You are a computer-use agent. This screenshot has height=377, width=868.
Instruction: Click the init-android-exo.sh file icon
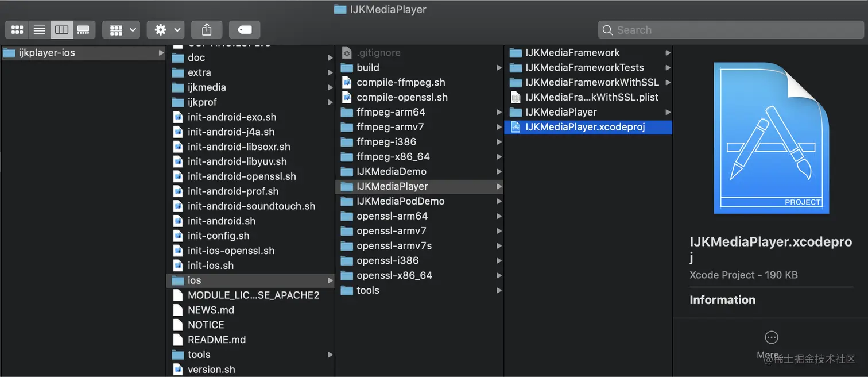(x=177, y=117)
